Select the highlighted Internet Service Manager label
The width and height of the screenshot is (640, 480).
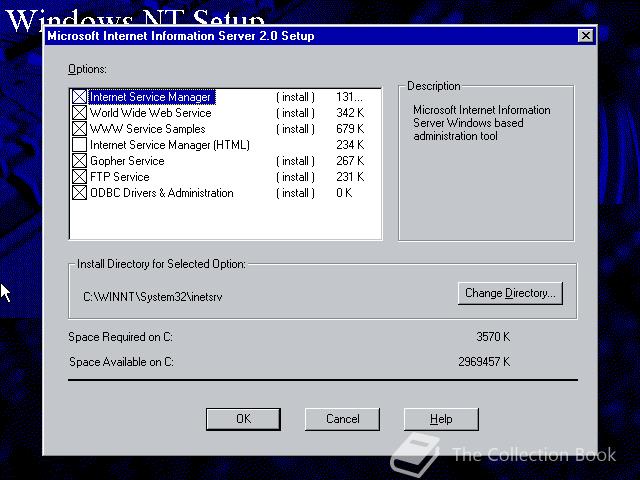click(151, 97)
